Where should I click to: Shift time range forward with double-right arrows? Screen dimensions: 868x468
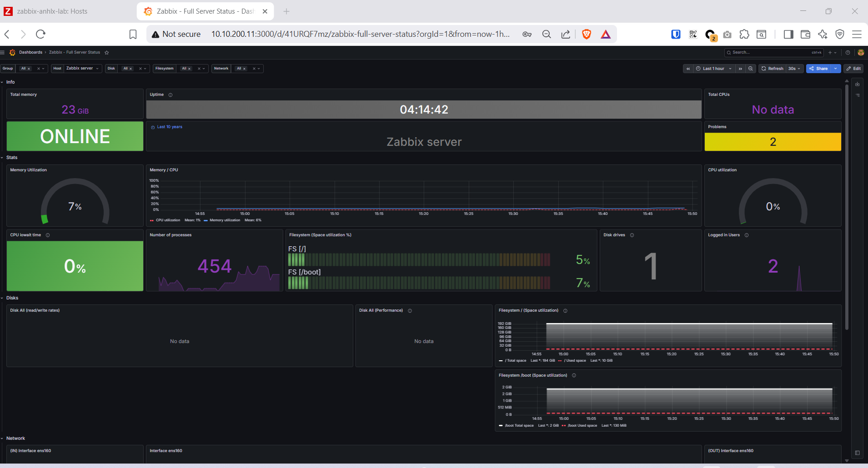[740, 69]
